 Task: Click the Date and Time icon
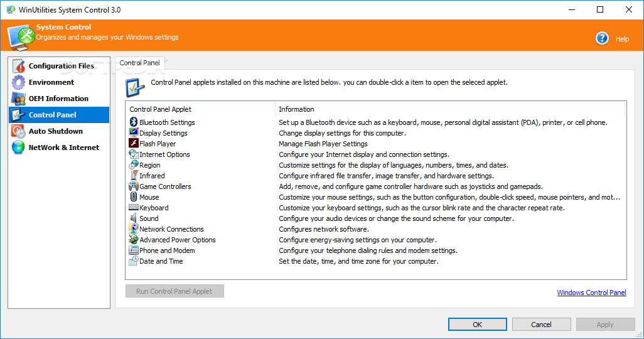[x=134, y=261]
